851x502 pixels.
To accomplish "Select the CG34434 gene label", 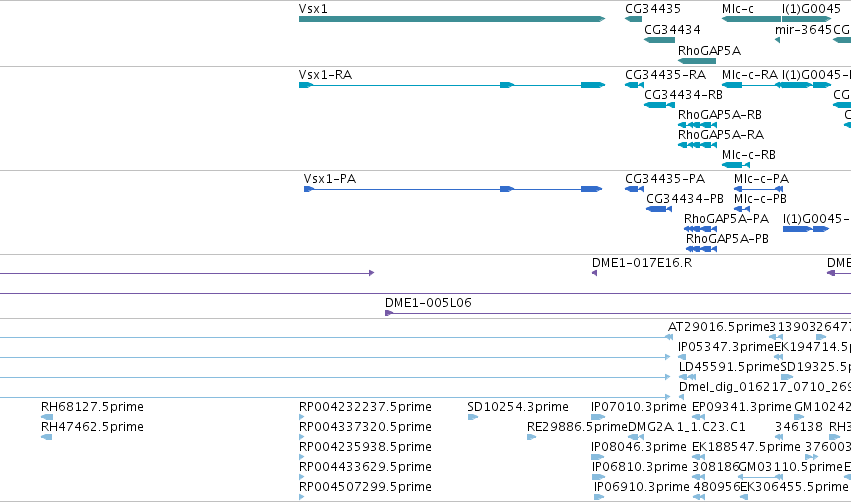I will (x=672, y=29).
